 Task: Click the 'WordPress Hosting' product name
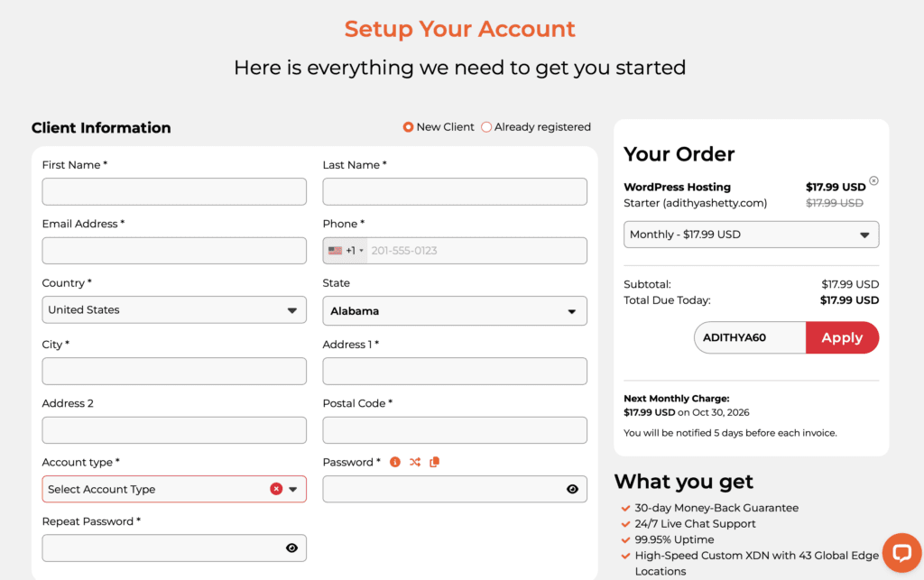(677, 188)
